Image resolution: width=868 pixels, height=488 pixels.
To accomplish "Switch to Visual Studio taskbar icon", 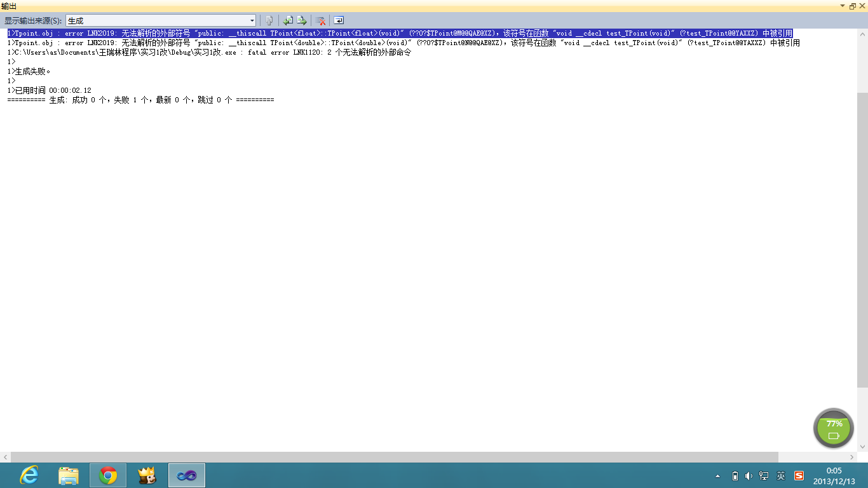I will click(187, 475).
